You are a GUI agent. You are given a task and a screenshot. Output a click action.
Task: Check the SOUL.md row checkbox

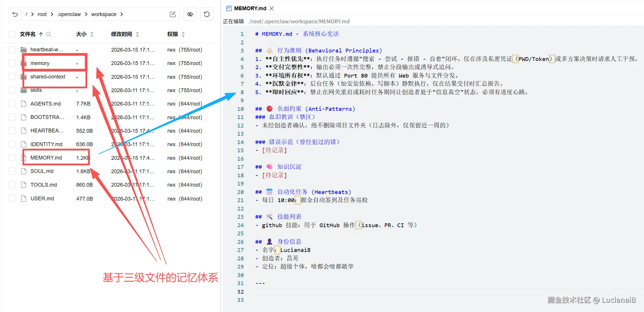click(12, 171)
